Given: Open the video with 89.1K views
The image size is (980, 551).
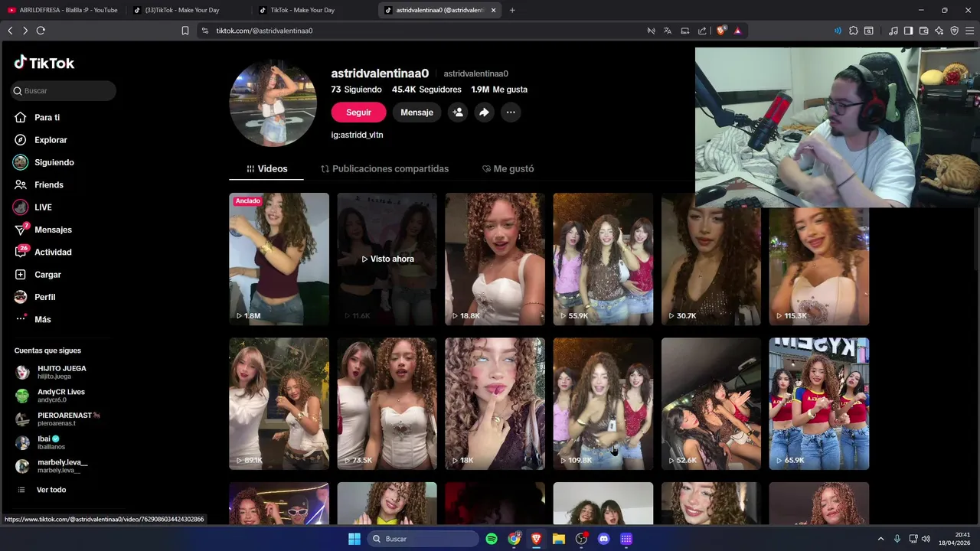Looking at the screenshot, I should click(x=279, y=403).
